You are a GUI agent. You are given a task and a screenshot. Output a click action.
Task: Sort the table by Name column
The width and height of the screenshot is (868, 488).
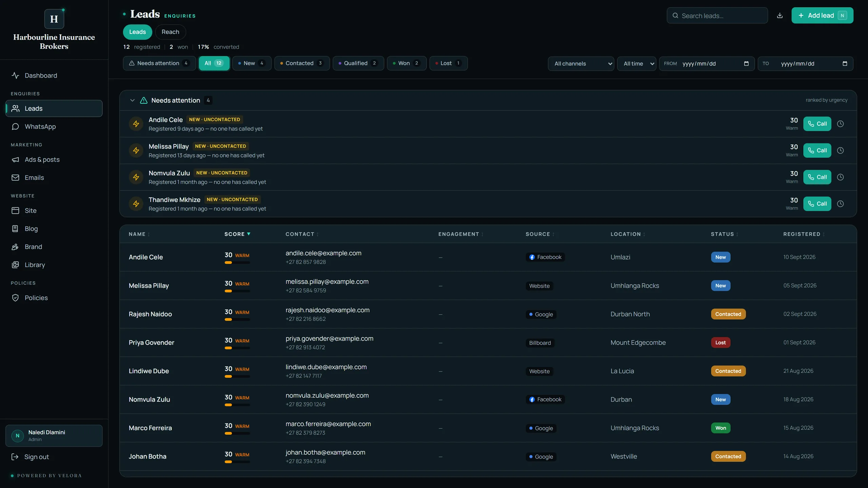(x=139, y=234)
